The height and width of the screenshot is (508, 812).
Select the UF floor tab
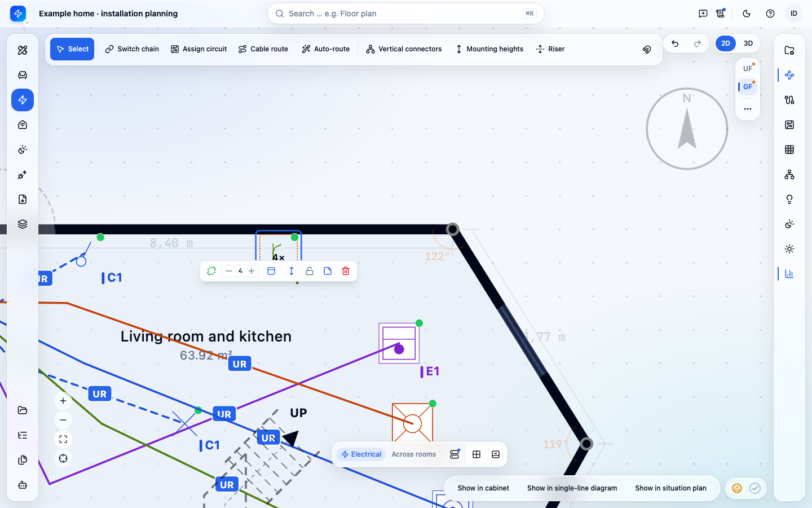point(748,69)
